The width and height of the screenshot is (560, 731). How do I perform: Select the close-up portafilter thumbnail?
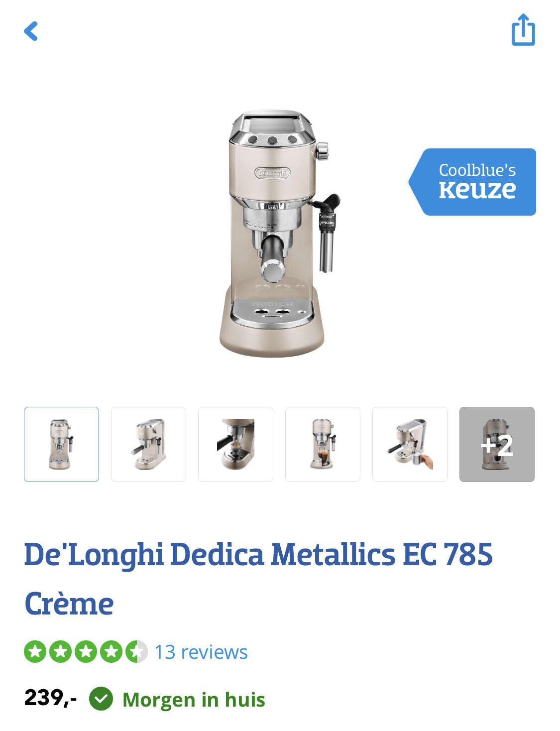[235, 444]
